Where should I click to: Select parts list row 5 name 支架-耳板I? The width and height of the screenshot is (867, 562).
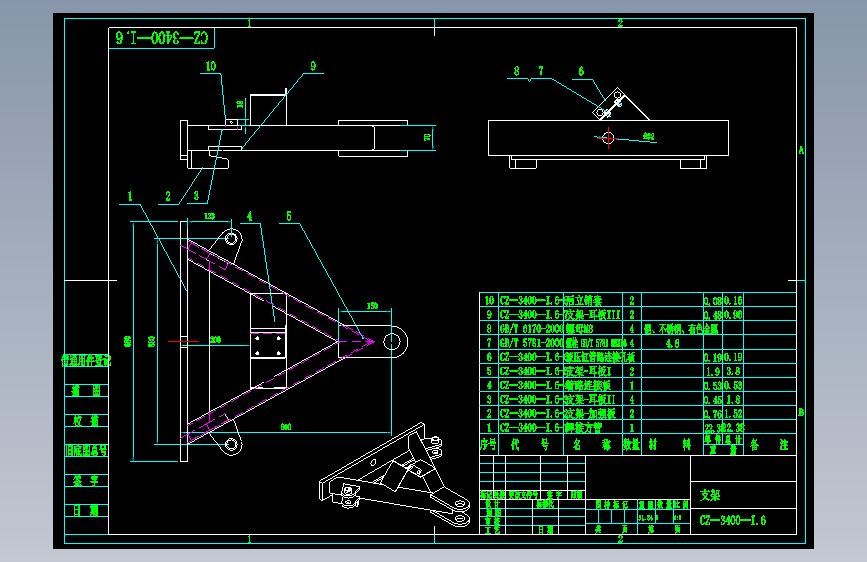pyautogui.click(x=587, y=371)
